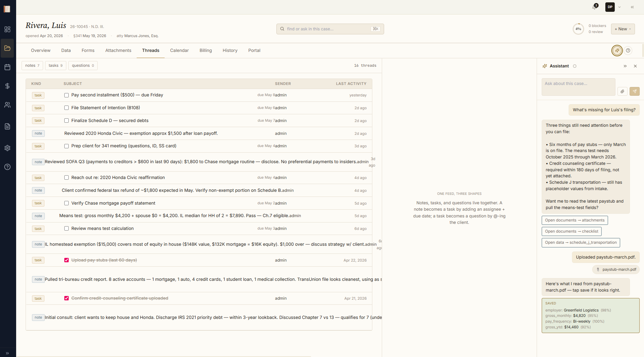
Task: Open the Assistant sparkle icon
Action: (617, 50)
